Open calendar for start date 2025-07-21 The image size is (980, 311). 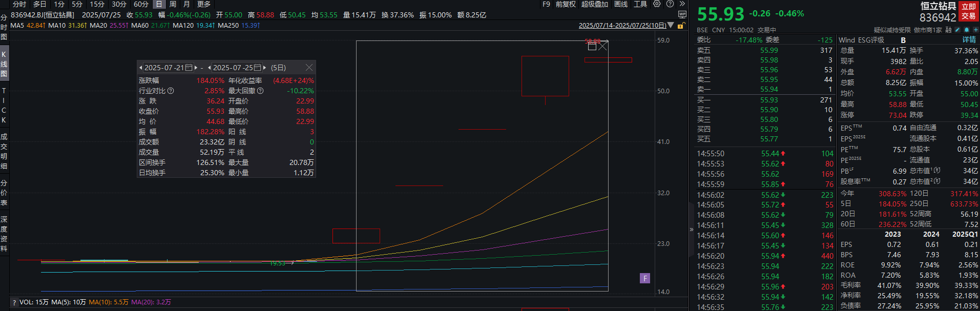pyautogui.click(x=189, y=68)
